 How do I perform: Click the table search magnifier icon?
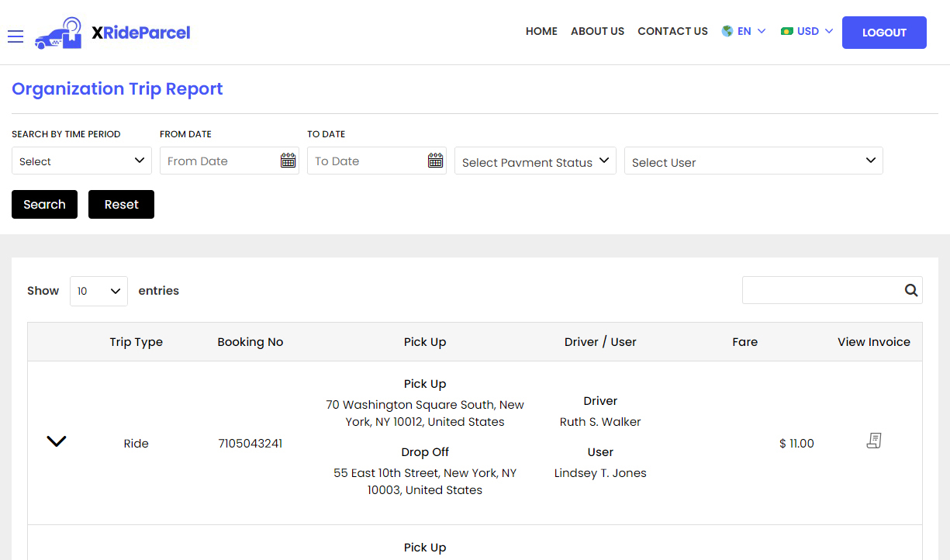(x=910, y=290)
